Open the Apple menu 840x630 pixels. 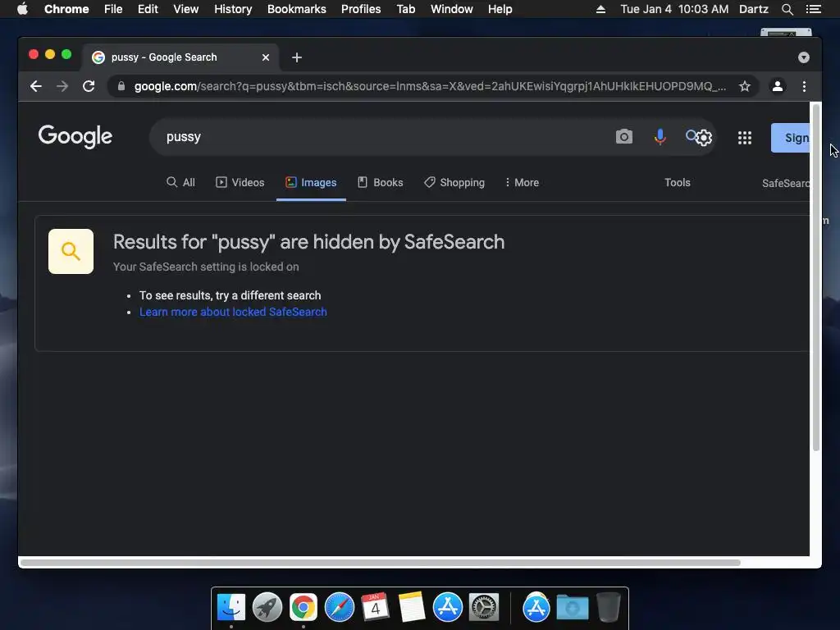pos(22,9)
